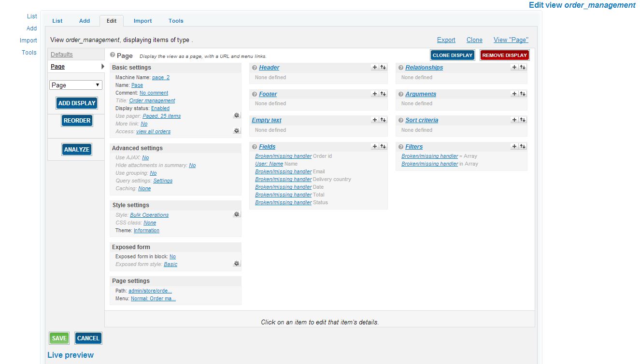Add an argument with the plus icon
The height and width of the screenshot is (364, 640).
point(514,94)
